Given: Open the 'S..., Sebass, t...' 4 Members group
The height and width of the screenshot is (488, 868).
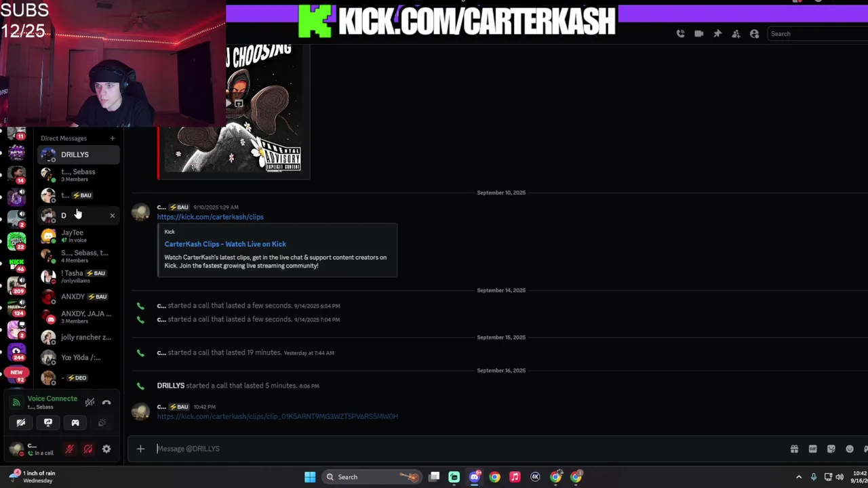Looking at the screenshot, I should [79, 256].
